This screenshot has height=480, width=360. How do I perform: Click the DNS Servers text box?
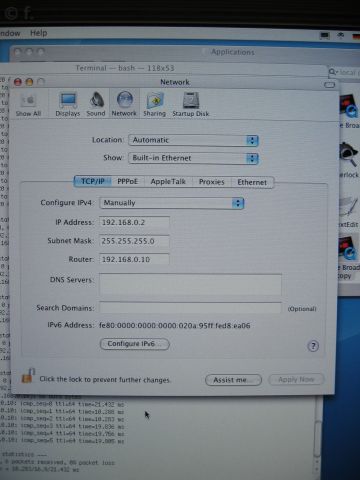[x=190, y=284]
